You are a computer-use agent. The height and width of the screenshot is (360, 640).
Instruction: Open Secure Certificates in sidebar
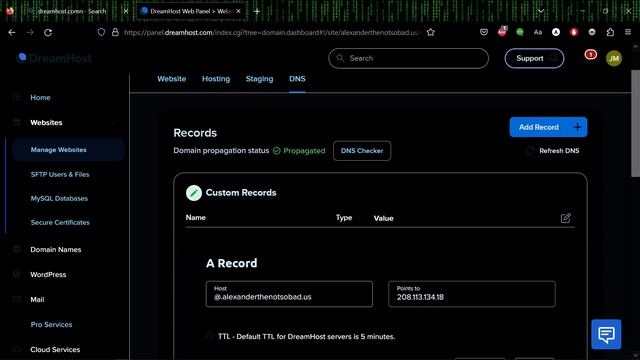[60, 222]
